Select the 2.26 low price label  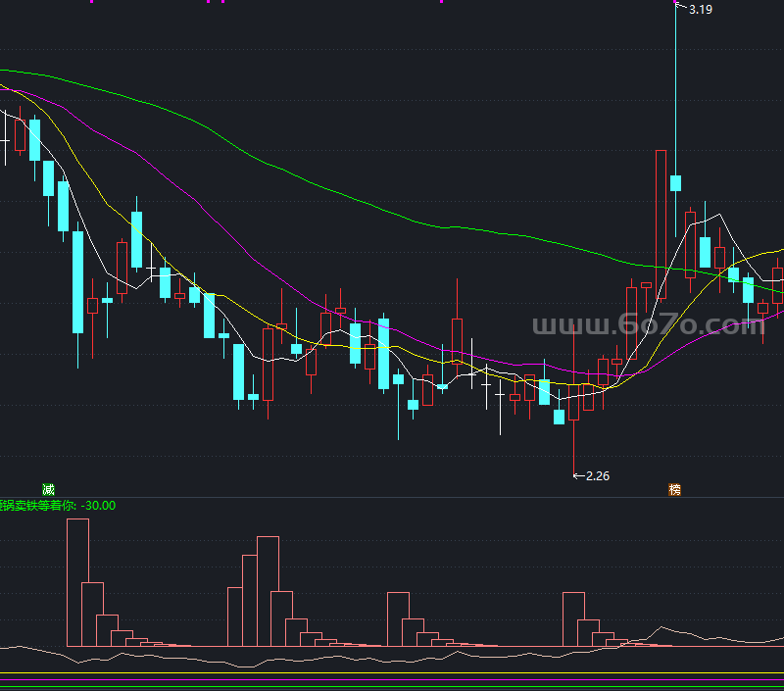[598, 476]
